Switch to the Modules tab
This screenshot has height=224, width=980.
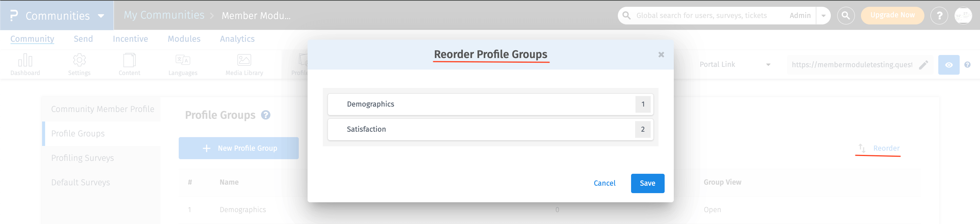coord(184,39)
